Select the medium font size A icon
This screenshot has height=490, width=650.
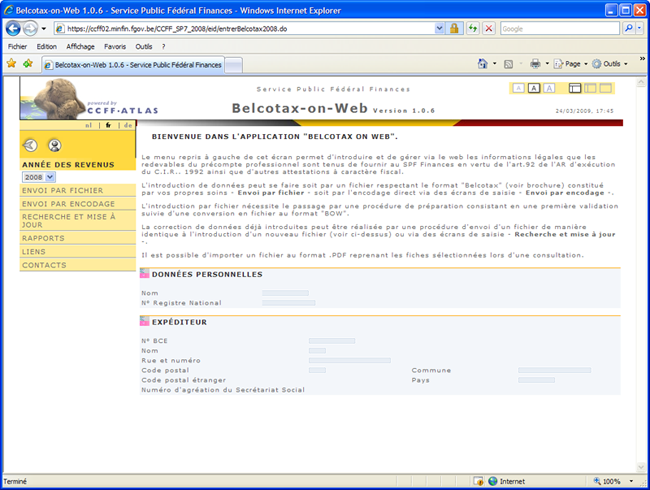534,88
